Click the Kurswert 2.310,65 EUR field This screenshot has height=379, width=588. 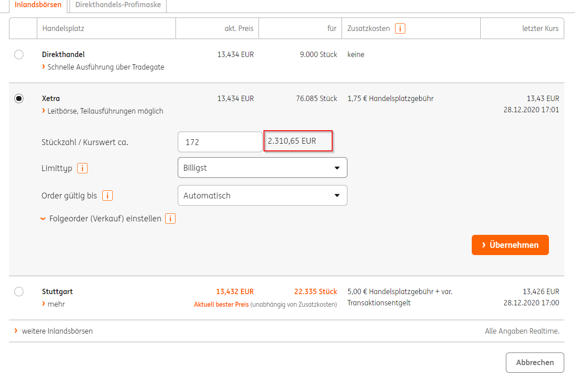pos(298,141)
